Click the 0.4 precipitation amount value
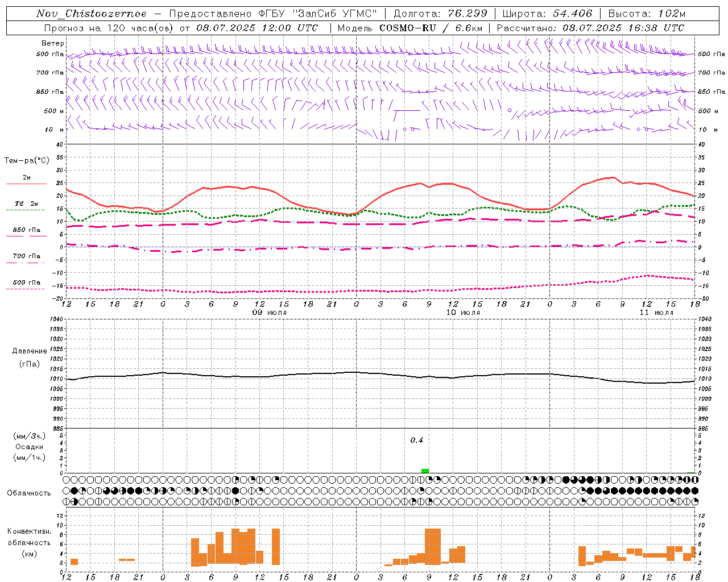728x582 pixels. point(417,440)
